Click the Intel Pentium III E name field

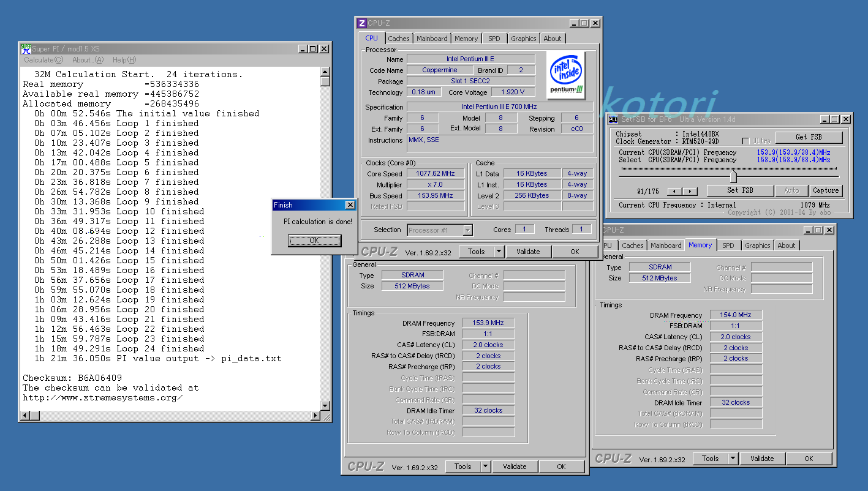point(470,59)
